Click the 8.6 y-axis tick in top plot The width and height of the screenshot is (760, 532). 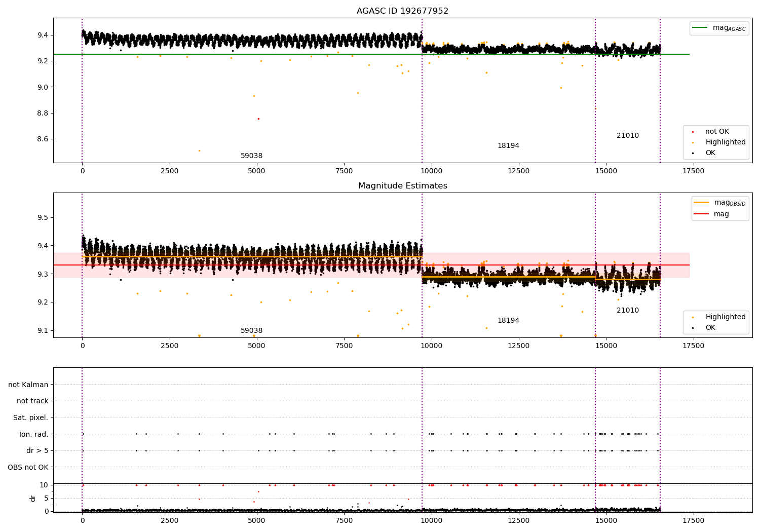pyautogui.click(x=44, y=139)
